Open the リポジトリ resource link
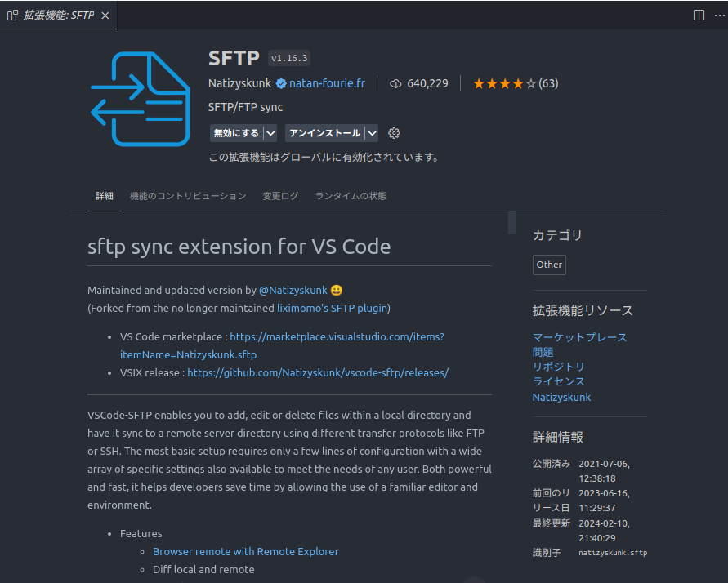The height and width of the screenshot is (583, 728). (559, 367)
